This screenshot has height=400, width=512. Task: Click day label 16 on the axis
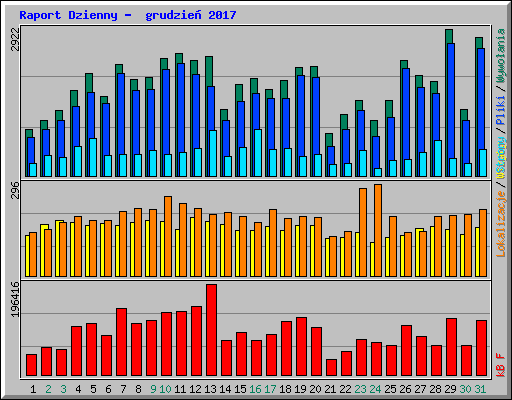tap(255, 389)
